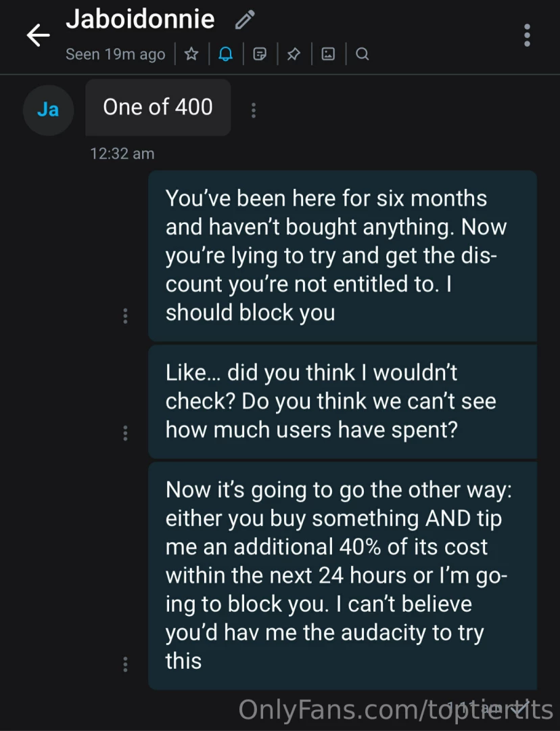This screenshot has height=731, width=560.
Task: Edit the Jaboidonnie display name pencil
Action: 243,21
